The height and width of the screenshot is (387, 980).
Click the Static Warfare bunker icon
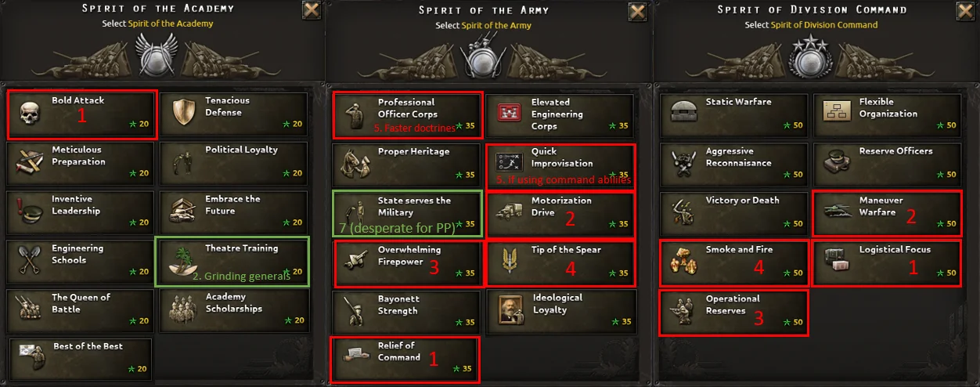(684, 114)
